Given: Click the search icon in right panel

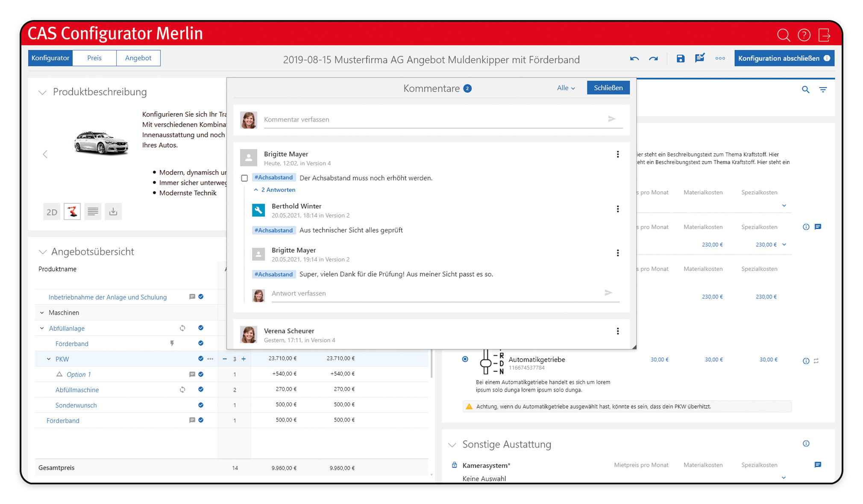Looking at the screenshot, I should point(805,90).
